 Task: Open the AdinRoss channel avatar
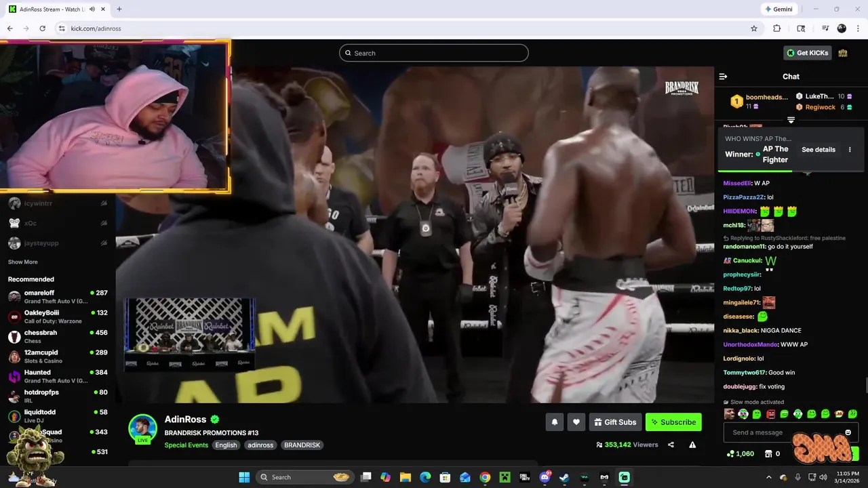tap(143, 428)
